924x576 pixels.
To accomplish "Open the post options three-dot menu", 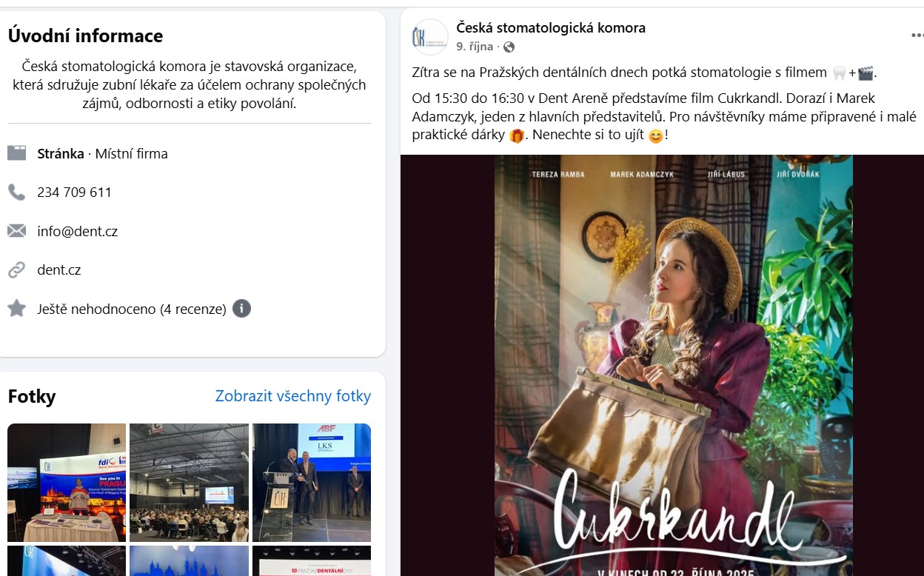I will pos(917,35).
